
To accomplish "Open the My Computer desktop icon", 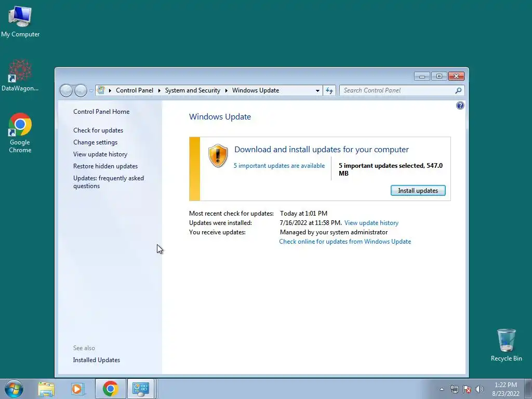I will [20, 21].
